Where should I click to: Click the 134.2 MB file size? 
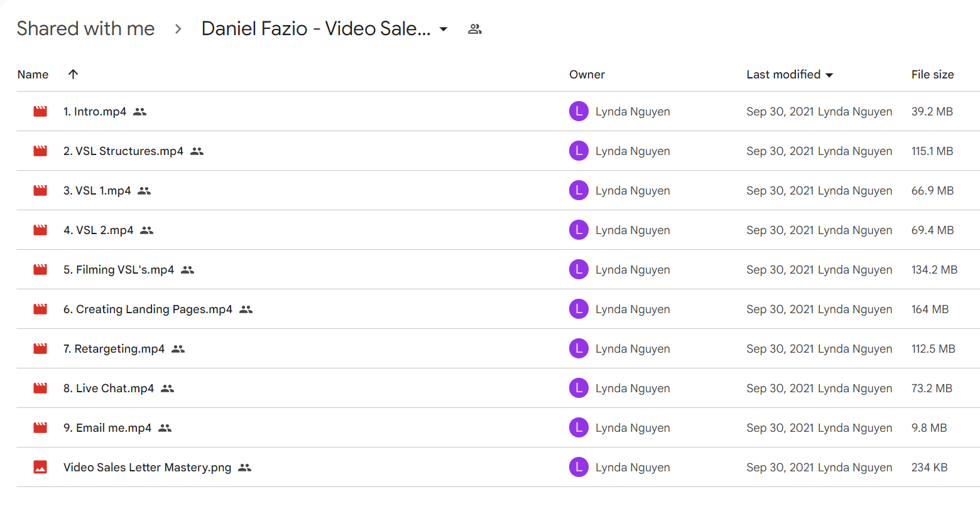coord(935,269)
